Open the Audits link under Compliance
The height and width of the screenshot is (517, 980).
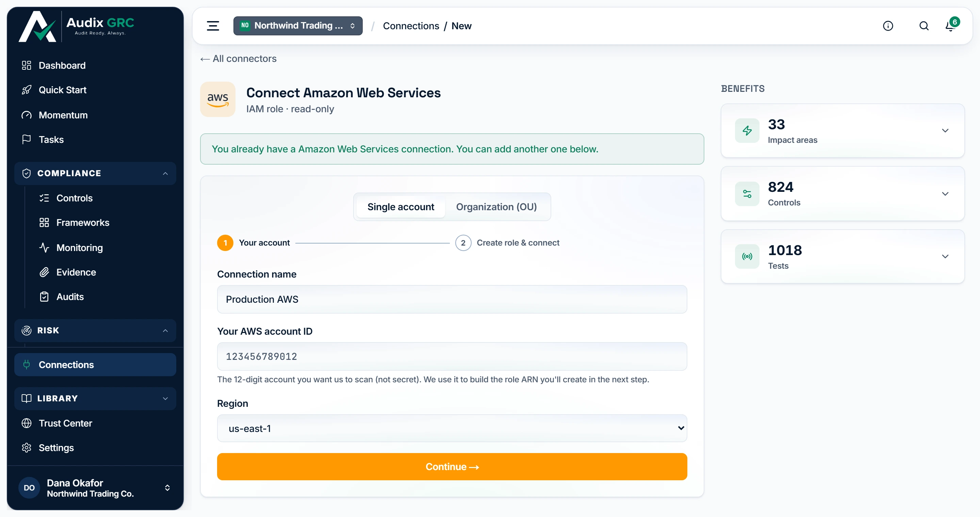pos(70,297)
